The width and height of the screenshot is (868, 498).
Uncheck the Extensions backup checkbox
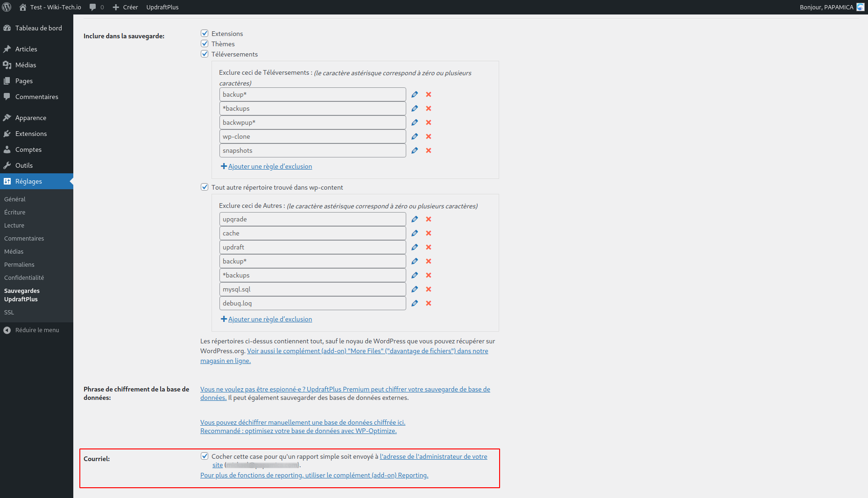pyautogui.click(x=205, y=33)
